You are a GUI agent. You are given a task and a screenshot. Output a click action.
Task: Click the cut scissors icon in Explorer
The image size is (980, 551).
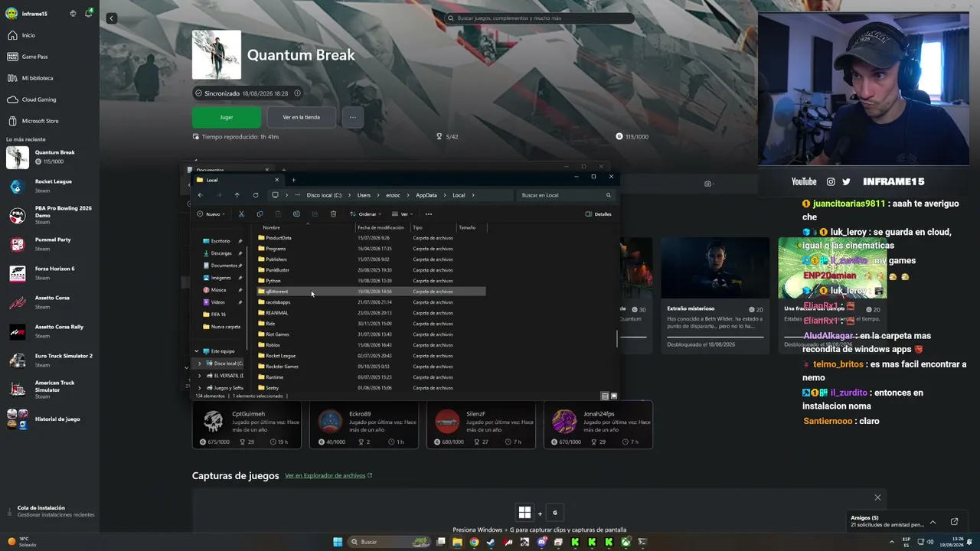[241, 214]
